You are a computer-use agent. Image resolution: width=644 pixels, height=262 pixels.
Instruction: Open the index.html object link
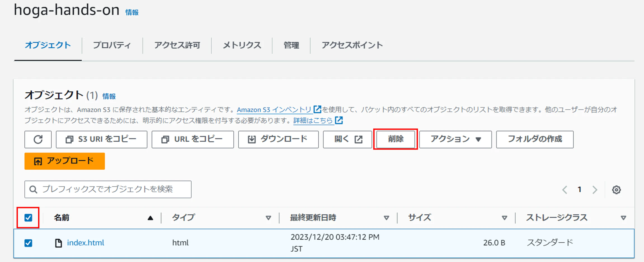pyautogui.click(x=86, y=243)
